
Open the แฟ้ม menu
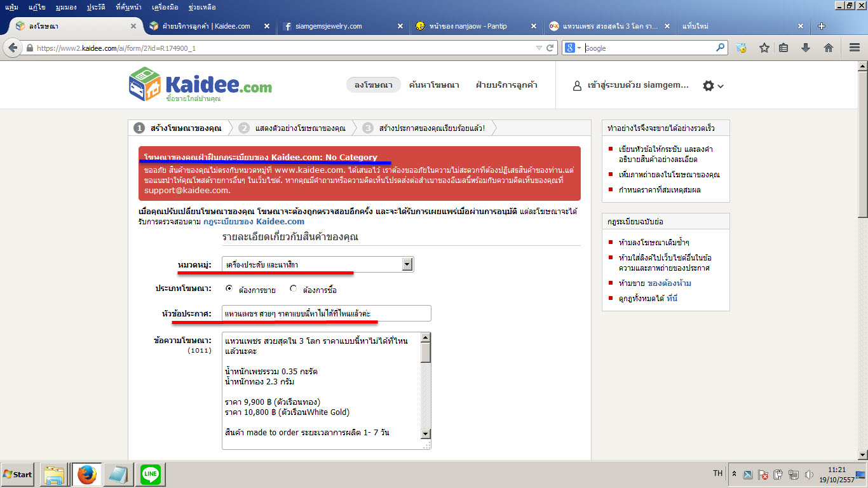11,7
